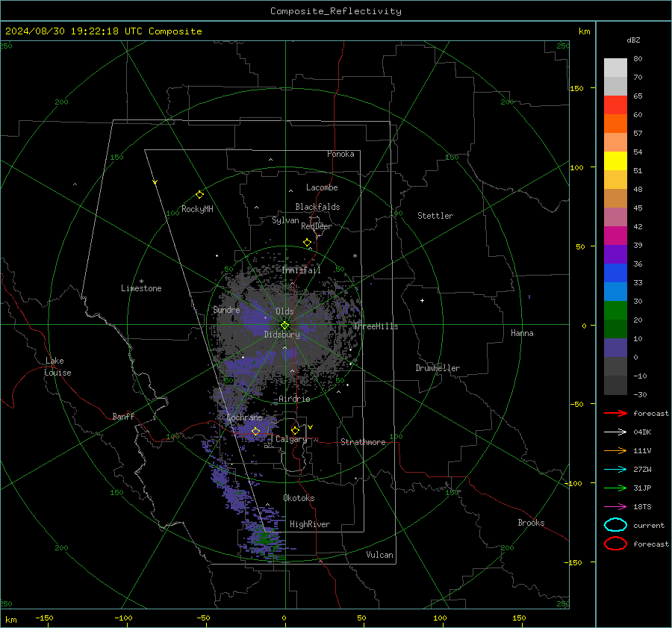Click the yellow diamond marker near RedDeer
The width and height of the screenshot is (672, 628).
308,243
